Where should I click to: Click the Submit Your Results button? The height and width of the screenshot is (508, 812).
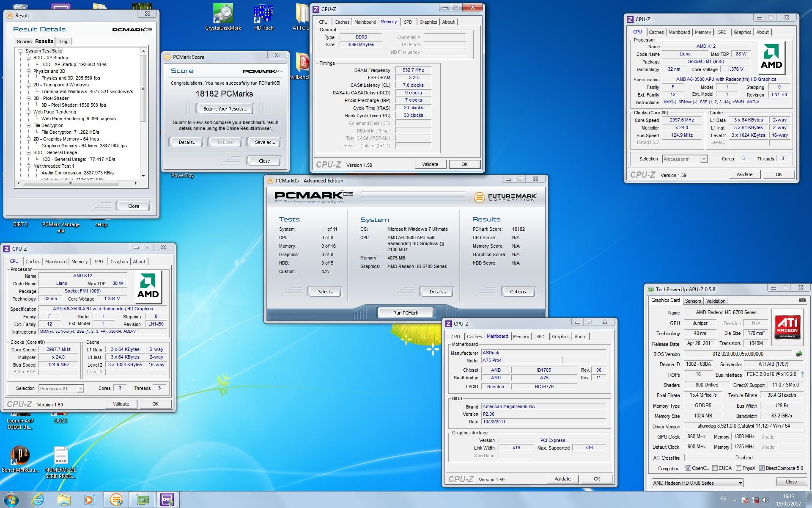point(225,109)
